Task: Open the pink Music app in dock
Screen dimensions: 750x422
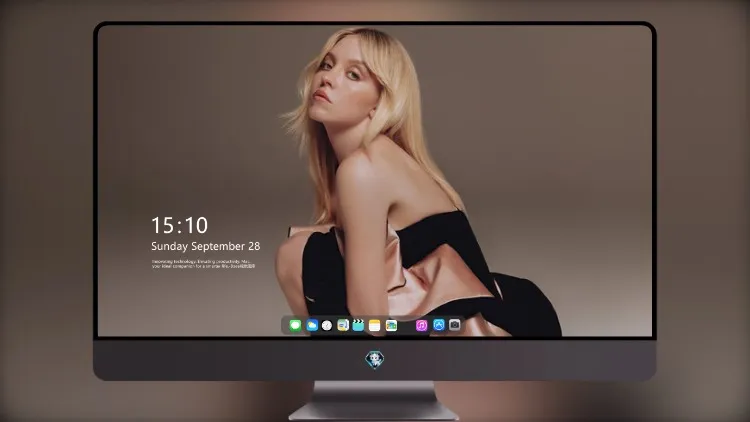Action: [421, 325]
